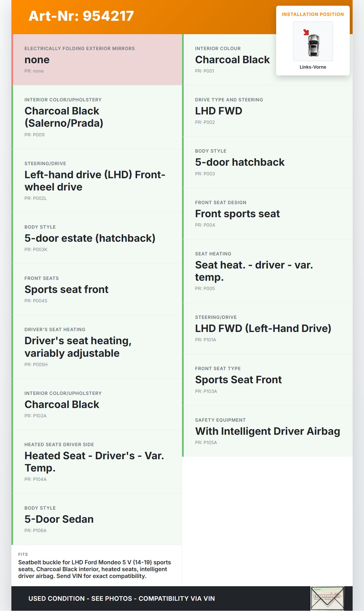Select the electrically folding mirrors 'none' card

pos(97,60)
